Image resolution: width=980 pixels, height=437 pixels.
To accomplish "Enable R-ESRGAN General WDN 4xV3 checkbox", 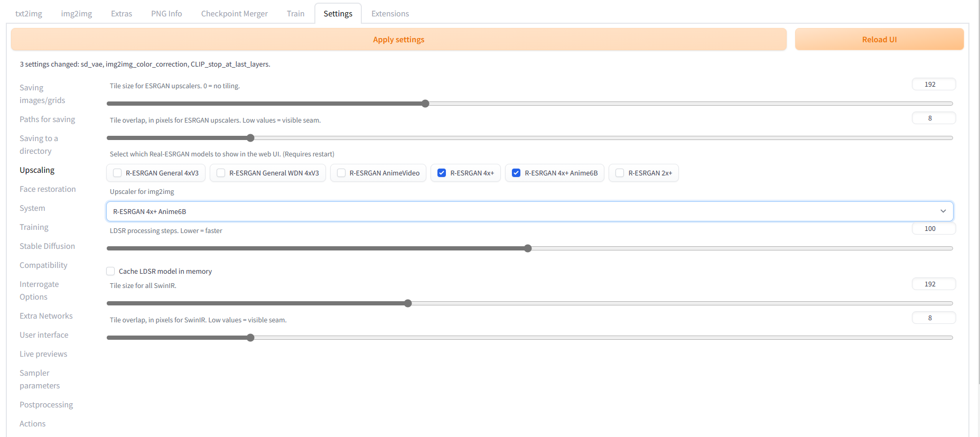I will point(221,173).
